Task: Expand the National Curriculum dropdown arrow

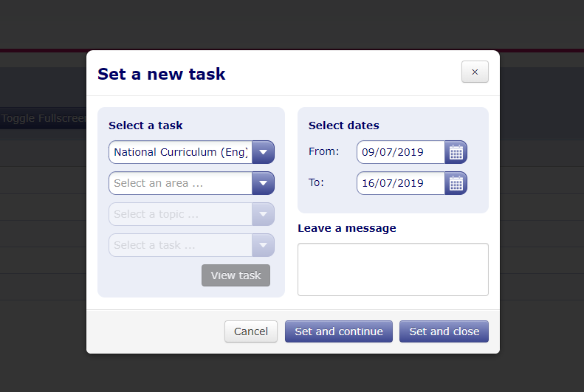Action: pos(263,152)
